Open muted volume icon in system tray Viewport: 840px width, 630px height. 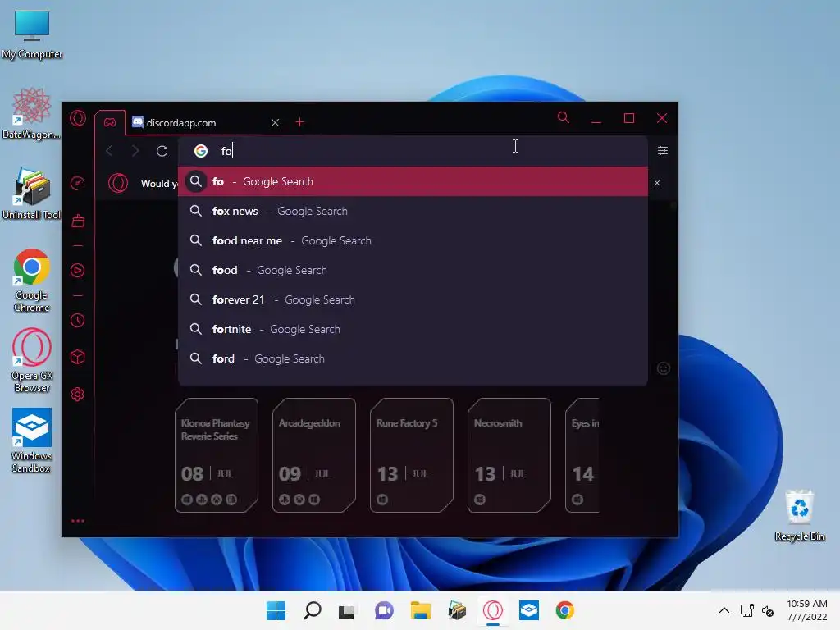768,610
